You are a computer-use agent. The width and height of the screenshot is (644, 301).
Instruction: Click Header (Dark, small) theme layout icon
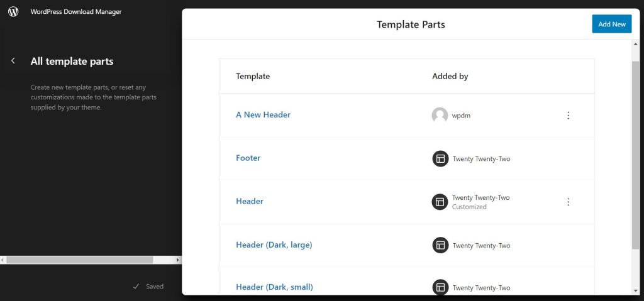(440, 287)
